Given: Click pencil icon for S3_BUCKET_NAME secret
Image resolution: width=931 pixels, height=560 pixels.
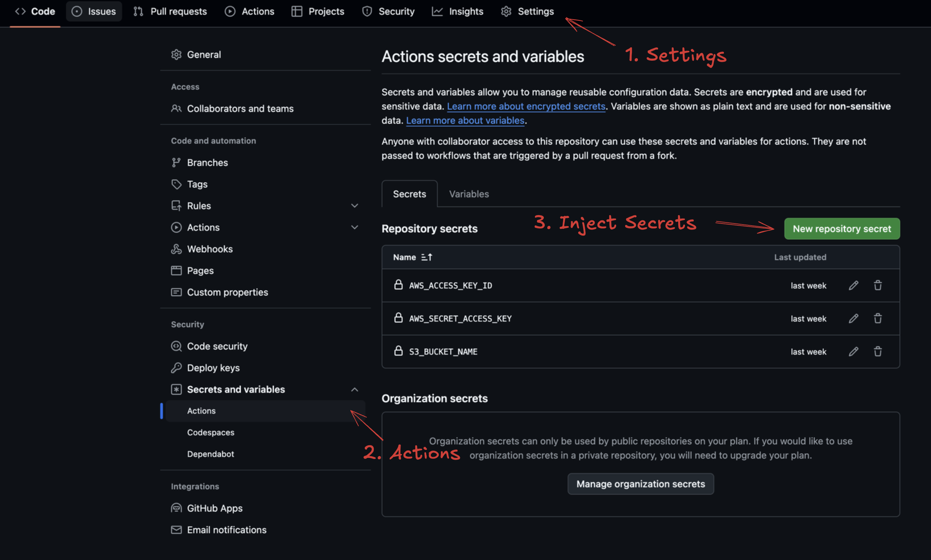Looking at the screenshot, I should tap(853, 351).
